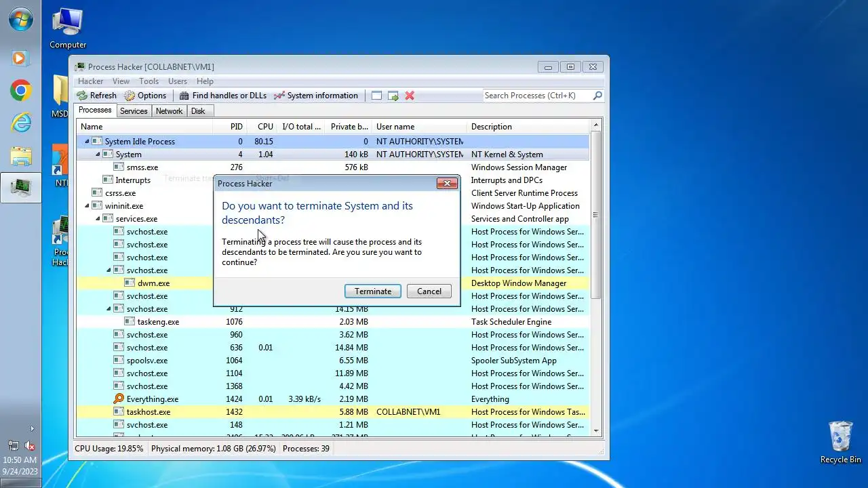Collapse svchost.exe node above dwm.exe

point(108,270)
